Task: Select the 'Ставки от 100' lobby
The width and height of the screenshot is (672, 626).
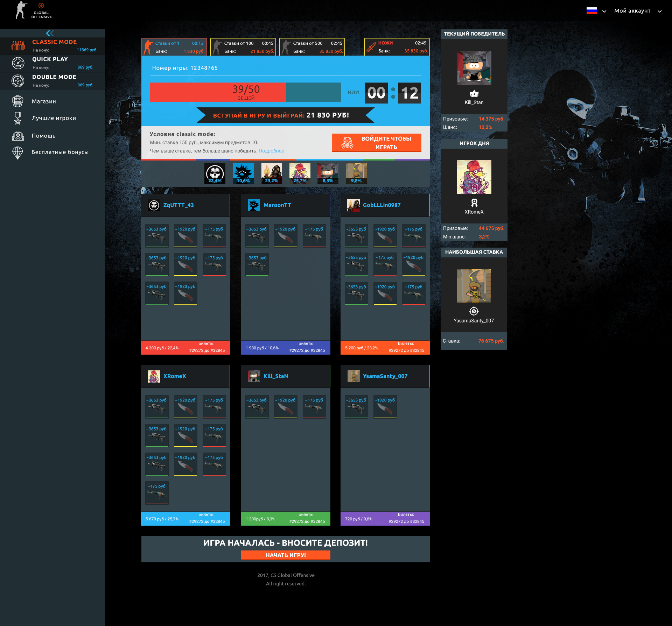Action: coord(242,47)
